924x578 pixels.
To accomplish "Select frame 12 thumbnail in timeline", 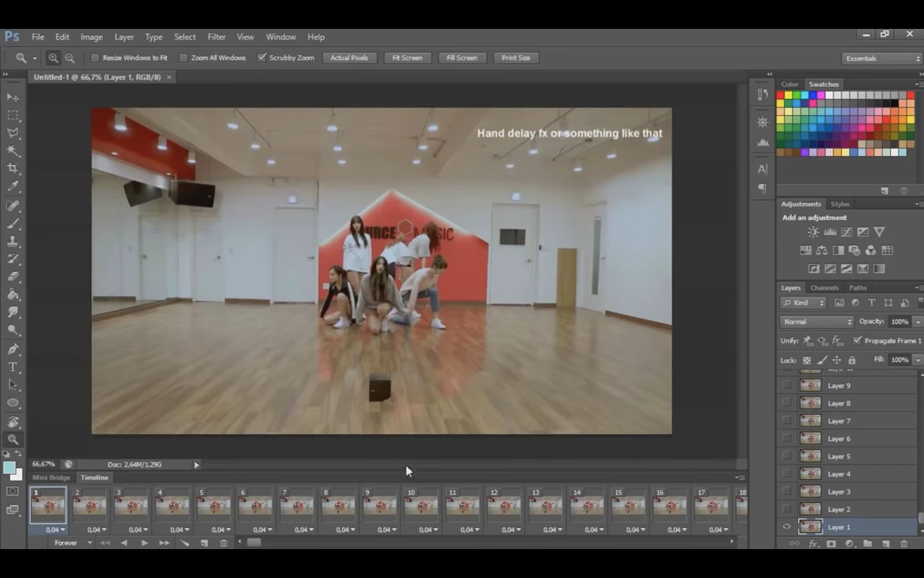I will pyautogui.click(x=504, y=505).
